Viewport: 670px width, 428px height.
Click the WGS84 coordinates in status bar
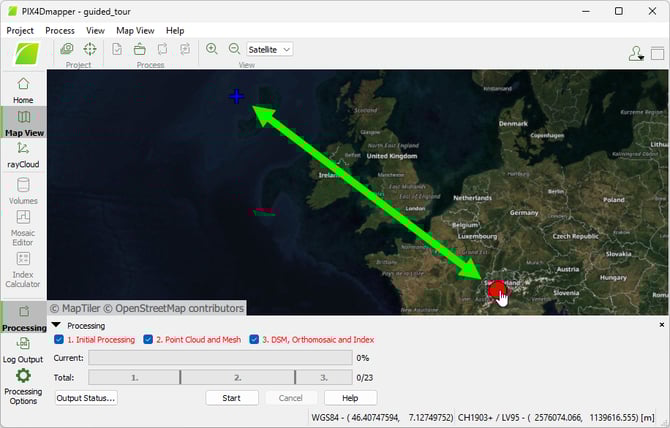tap(382, 417)
